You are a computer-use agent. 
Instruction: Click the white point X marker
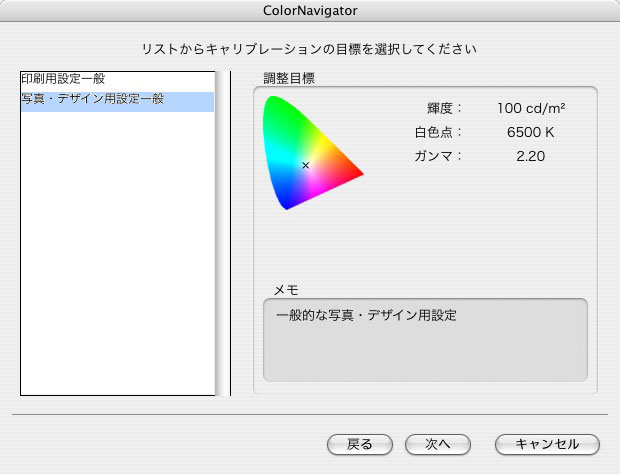(305, 165)
